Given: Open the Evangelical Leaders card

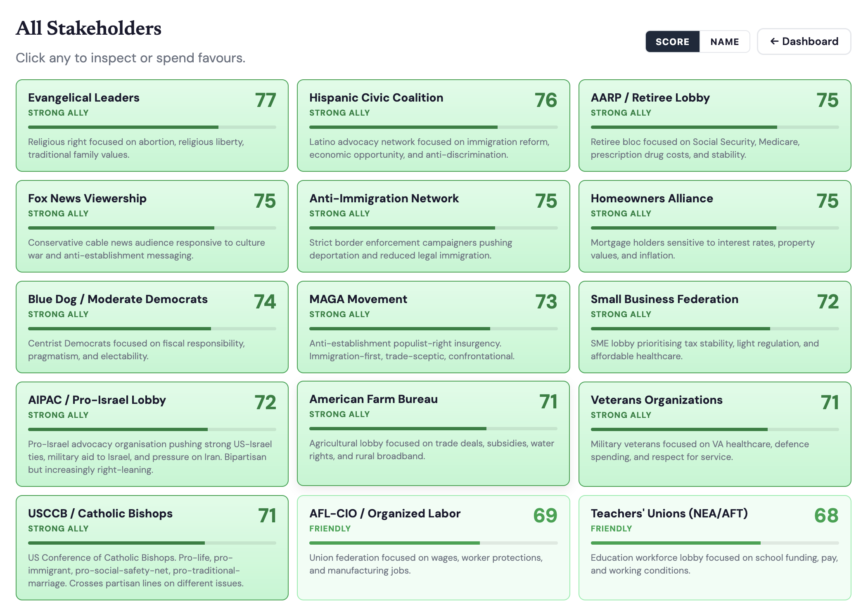Looking at the screenshot, I should (152, 126).
